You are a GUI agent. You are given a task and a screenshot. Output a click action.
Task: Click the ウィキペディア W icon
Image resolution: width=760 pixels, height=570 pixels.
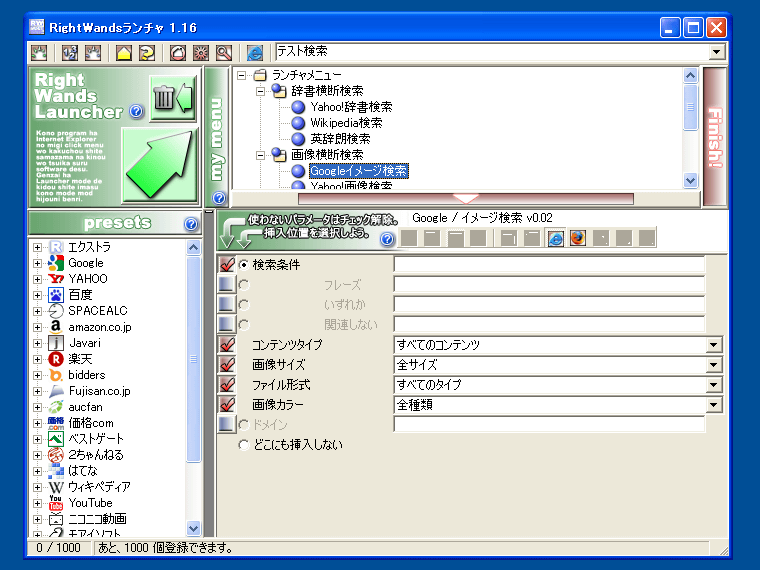click(x=56, y=487)
